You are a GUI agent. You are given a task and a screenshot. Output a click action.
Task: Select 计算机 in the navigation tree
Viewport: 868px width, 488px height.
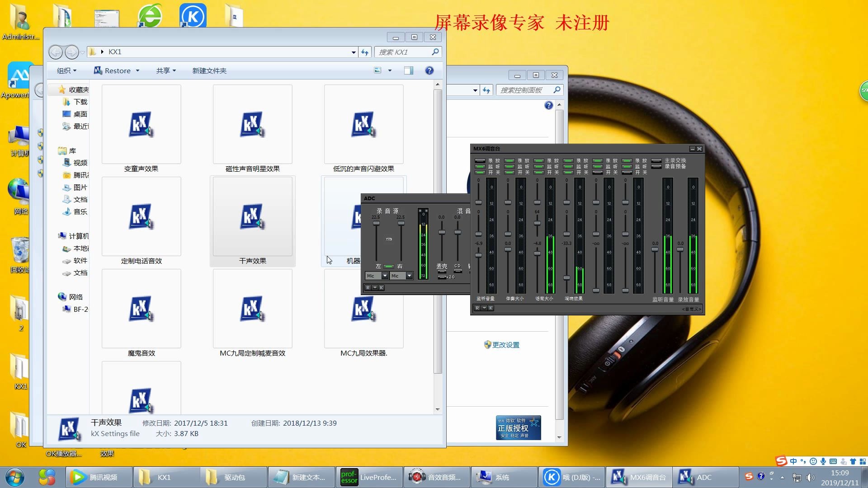[x=73, y=236]
